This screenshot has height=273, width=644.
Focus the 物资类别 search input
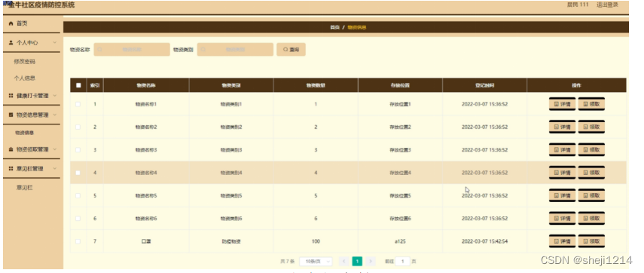[235, 49]
